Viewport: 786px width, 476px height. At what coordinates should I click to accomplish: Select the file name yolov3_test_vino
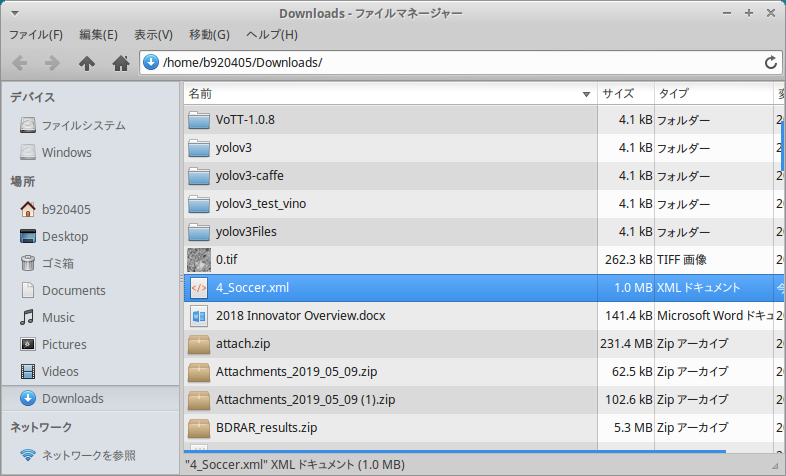coord(261,204)
